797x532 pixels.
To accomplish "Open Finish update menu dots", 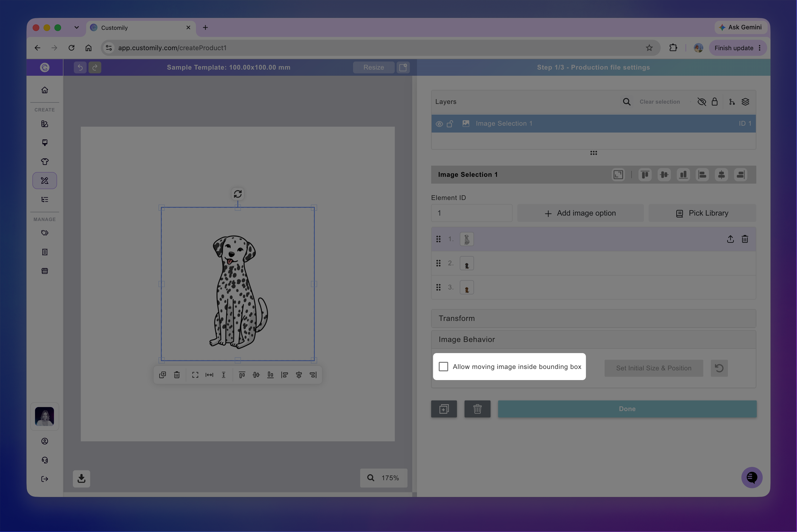I will (x=760, y=48).
